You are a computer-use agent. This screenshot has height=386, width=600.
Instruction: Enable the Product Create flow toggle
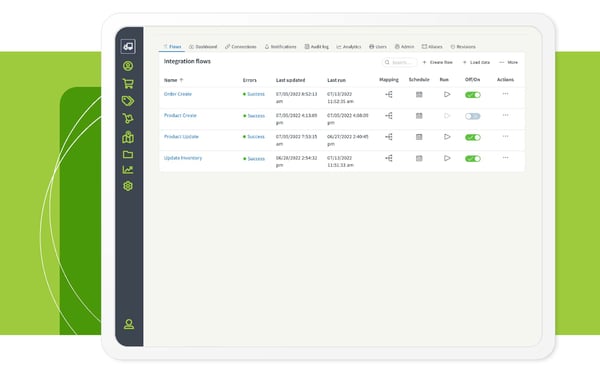(473, 116)
